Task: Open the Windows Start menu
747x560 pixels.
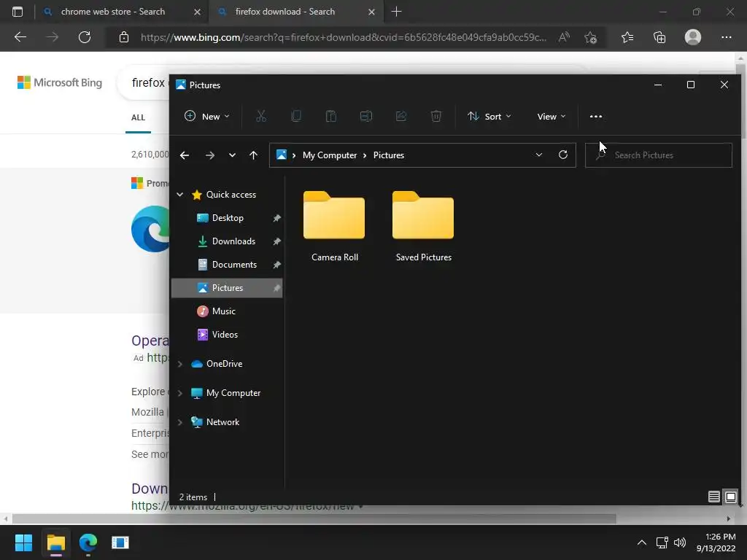Action: tap(23, 542)
